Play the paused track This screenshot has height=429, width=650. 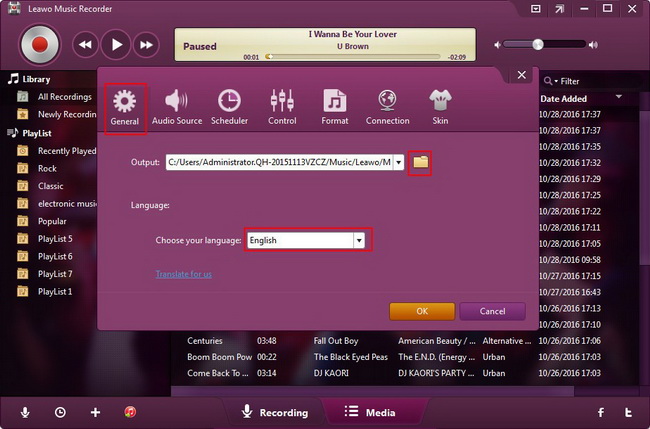tap(116, 45)
